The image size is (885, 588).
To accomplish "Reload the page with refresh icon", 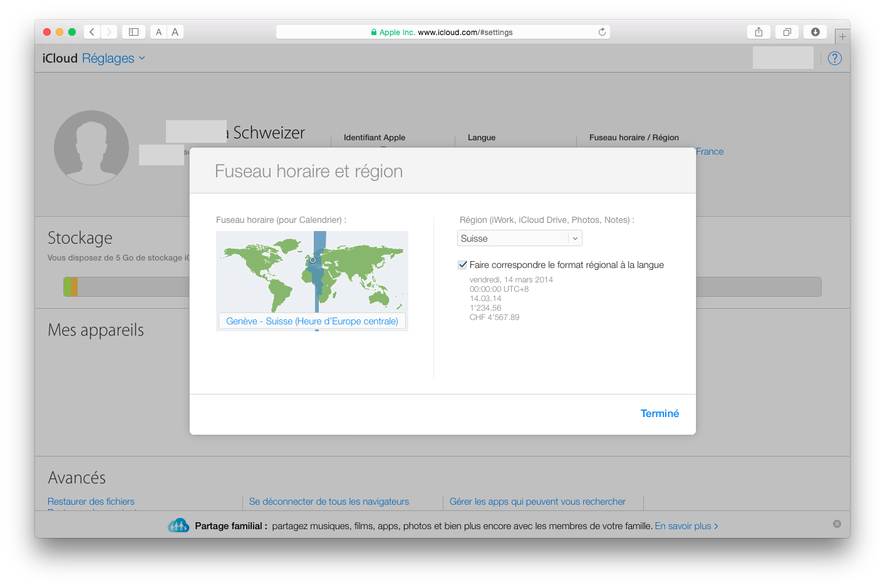I will tap(602, 32).
